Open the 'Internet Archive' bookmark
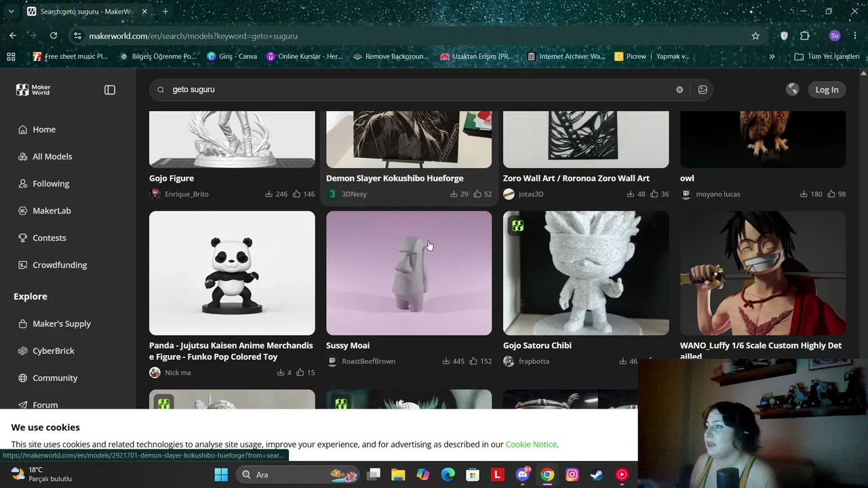The image size is (868, 488). [566, 56]
